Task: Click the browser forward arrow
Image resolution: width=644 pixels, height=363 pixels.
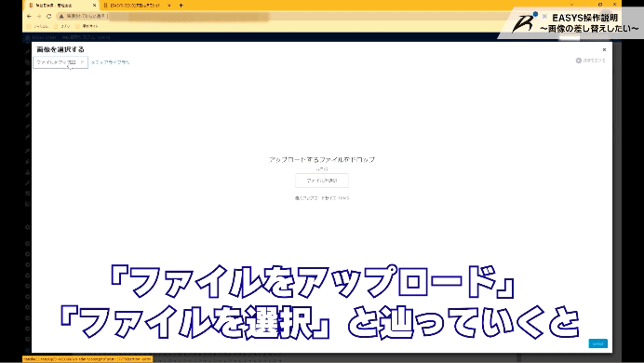Action: (39, 17)
